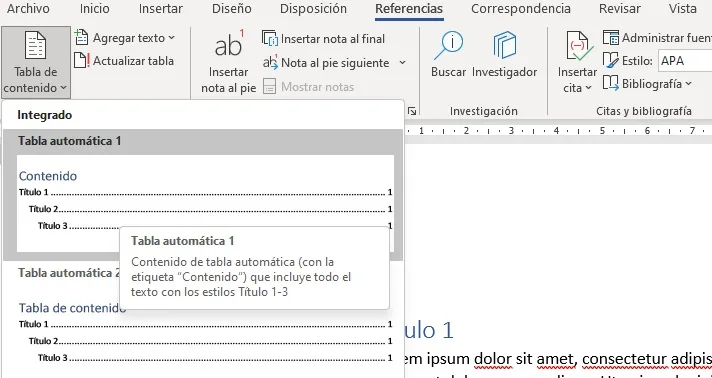Expand the Bibliografía dropdown
Screen dimensions: 712x378
647,84
